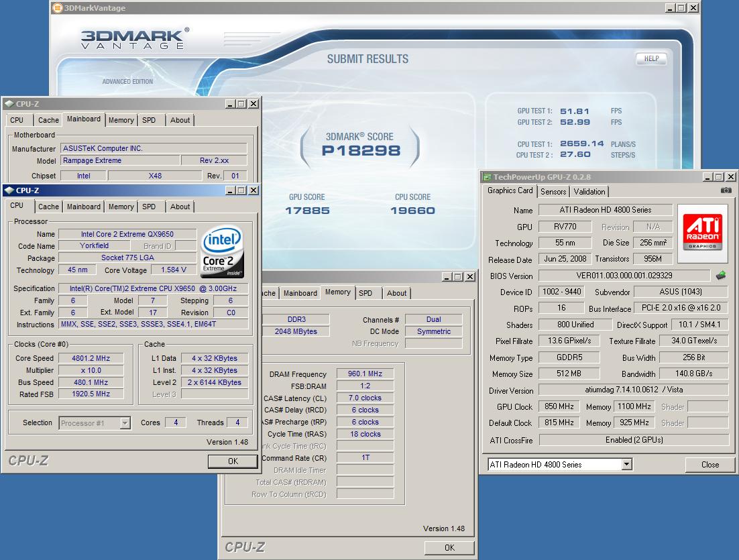Image resolution: width=739 pixels, height=560 pixels.
Task: Click the Core Speed value 4801.2 MHz
Action: (91, 358)
